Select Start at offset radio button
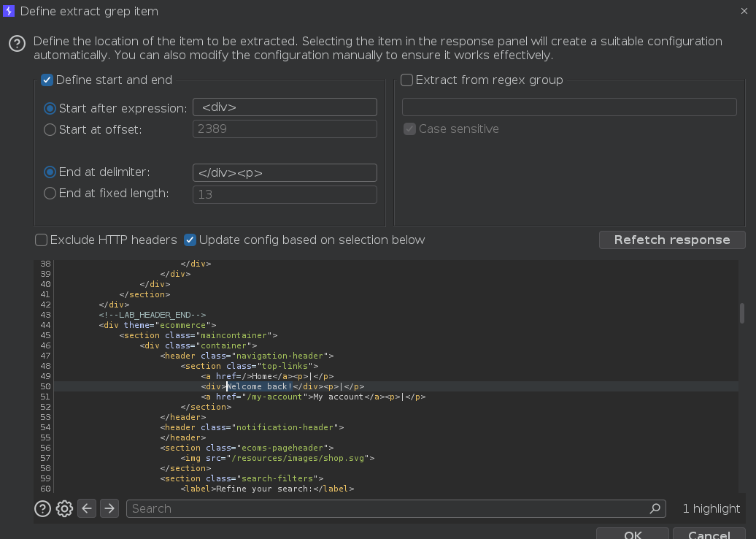The height and width of the screenshot is (539, 756). click(50, 130)
